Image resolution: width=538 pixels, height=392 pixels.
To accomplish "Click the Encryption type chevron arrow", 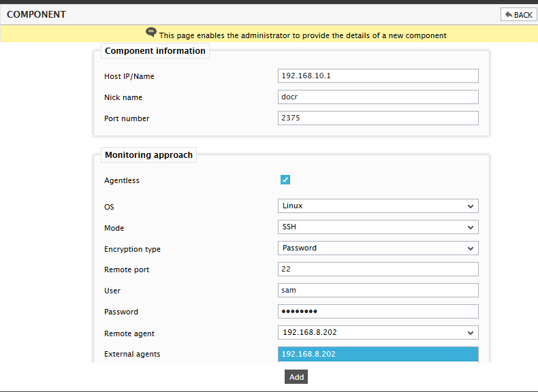I will pyautogui.click(x=471, y=248).
